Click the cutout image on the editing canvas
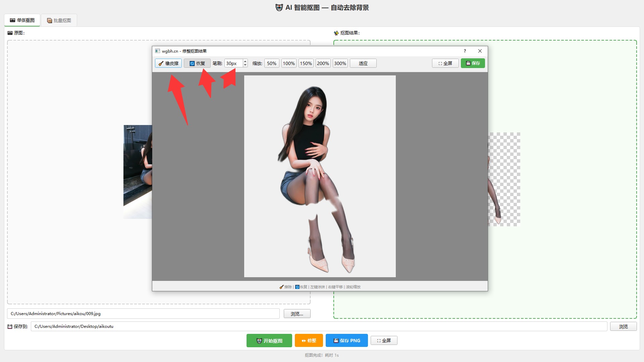 320,176
